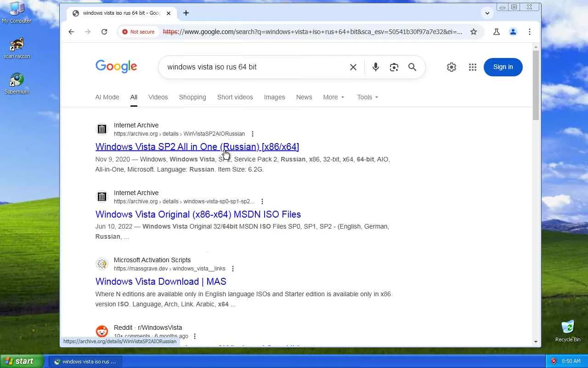
Task: Expand the Tools dropdown
Action: pos(367,97)
